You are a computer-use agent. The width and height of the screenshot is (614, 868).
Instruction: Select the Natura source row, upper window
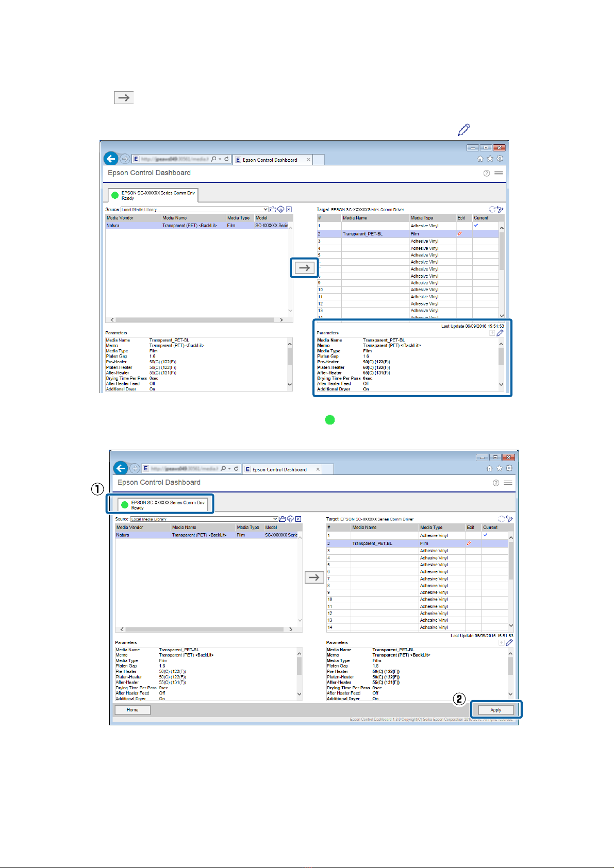click(197, 226)
